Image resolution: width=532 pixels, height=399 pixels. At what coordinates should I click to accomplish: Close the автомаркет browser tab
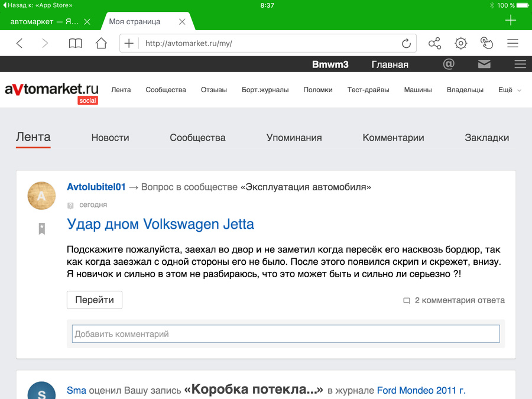[87, 22]
